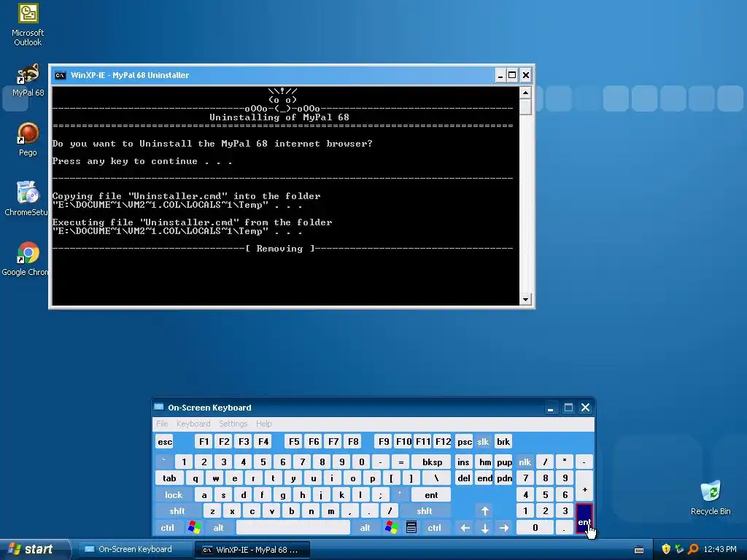The height and width of the screenshot is (560, 747).
Task: Toggle the slk scroll lock key
Action: coord(483,441)
